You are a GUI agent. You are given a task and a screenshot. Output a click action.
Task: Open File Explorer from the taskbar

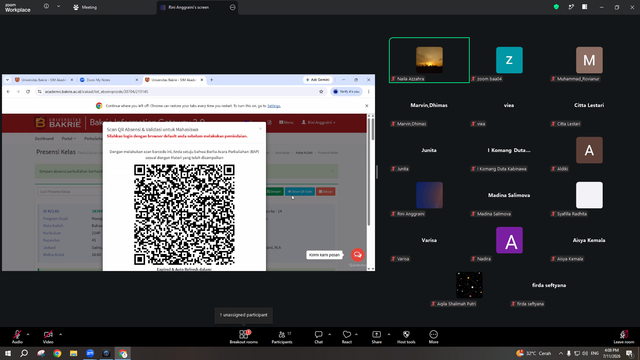click(73, 353)
